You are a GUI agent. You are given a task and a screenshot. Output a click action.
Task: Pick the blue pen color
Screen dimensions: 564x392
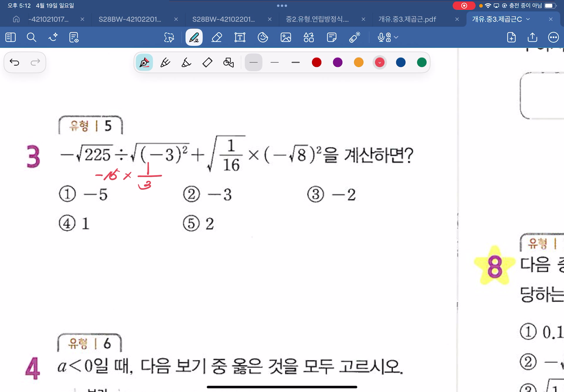[x=401, y=62]
